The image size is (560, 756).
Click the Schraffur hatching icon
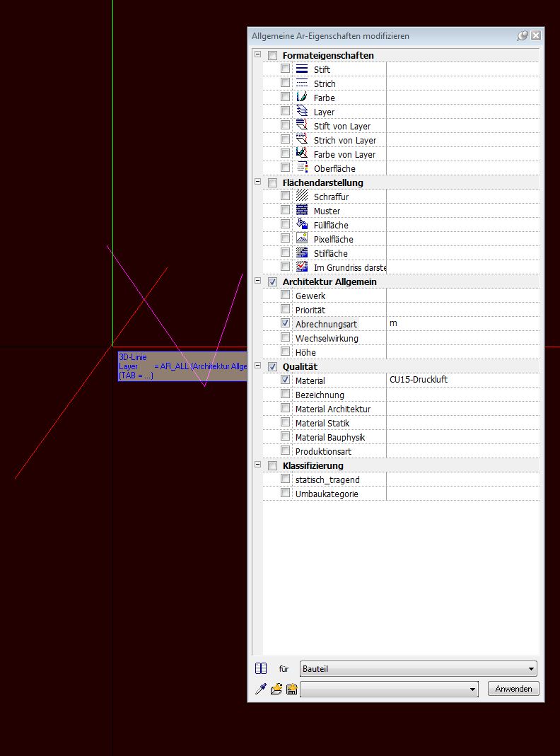(x=302, y=196)
